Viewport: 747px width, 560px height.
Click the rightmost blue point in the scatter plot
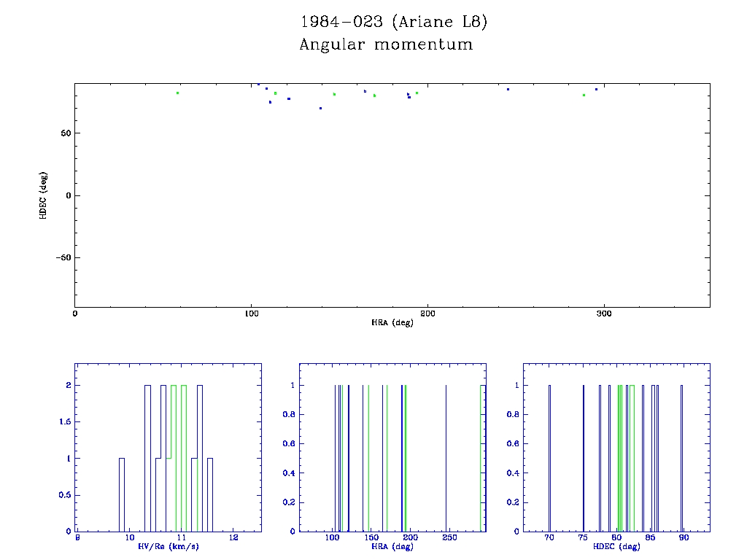[596, 89]
